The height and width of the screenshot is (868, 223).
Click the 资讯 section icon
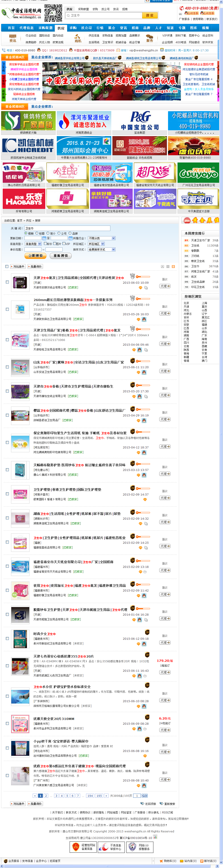pyautogui.click(x=13, y=38)
